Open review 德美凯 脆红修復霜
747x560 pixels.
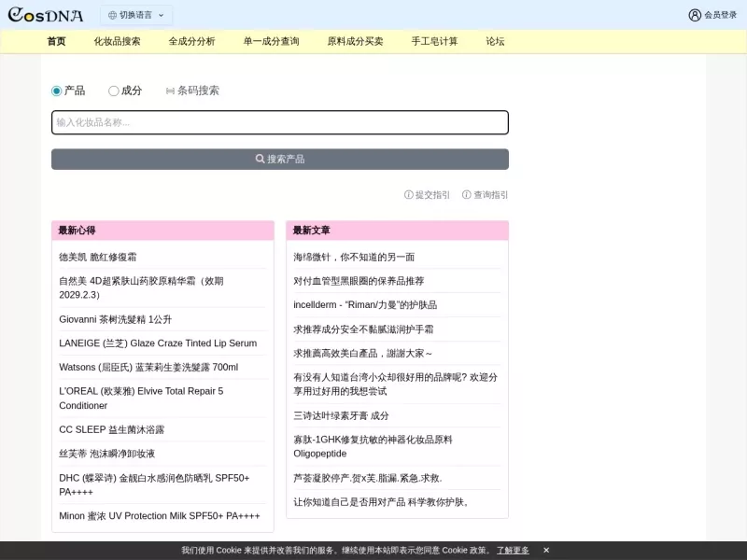pos(98,258)
